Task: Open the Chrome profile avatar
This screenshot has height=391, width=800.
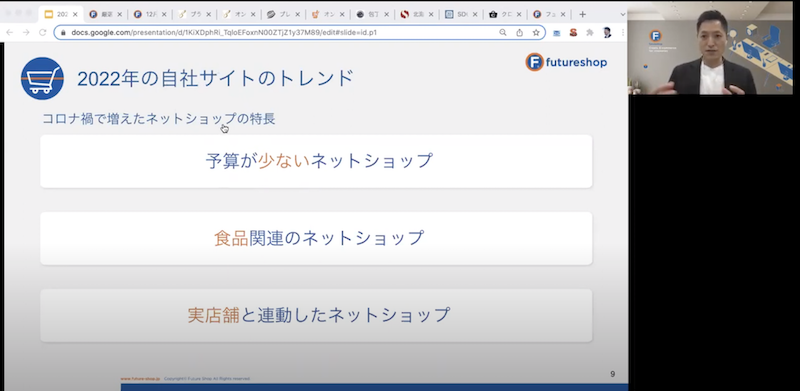Action: (607, 33)
